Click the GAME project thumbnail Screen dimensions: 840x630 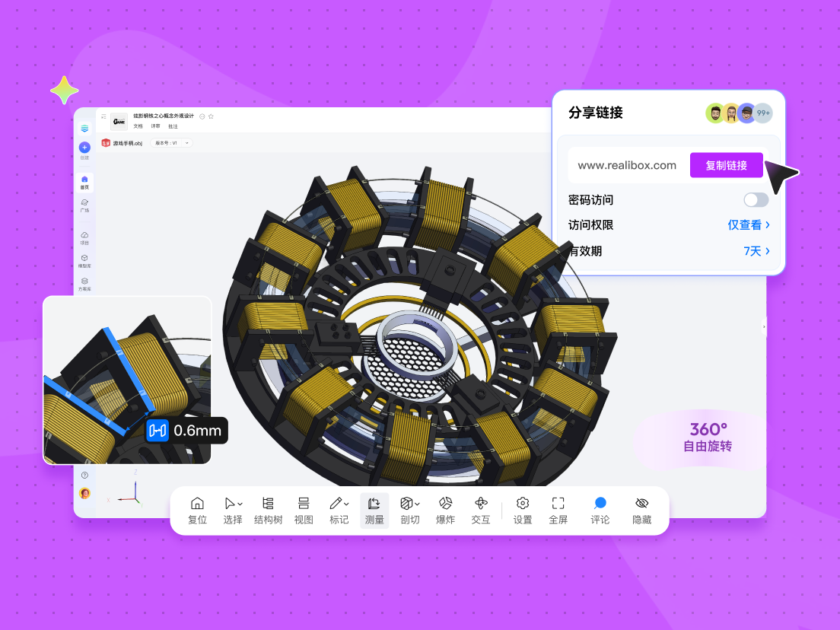point(119,122)
